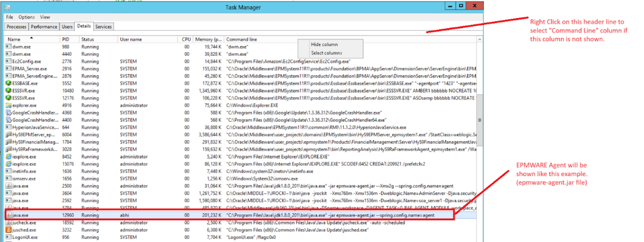Open the Services tab
Viewport: 644px width, 242px height.
(x=103, y=27)
